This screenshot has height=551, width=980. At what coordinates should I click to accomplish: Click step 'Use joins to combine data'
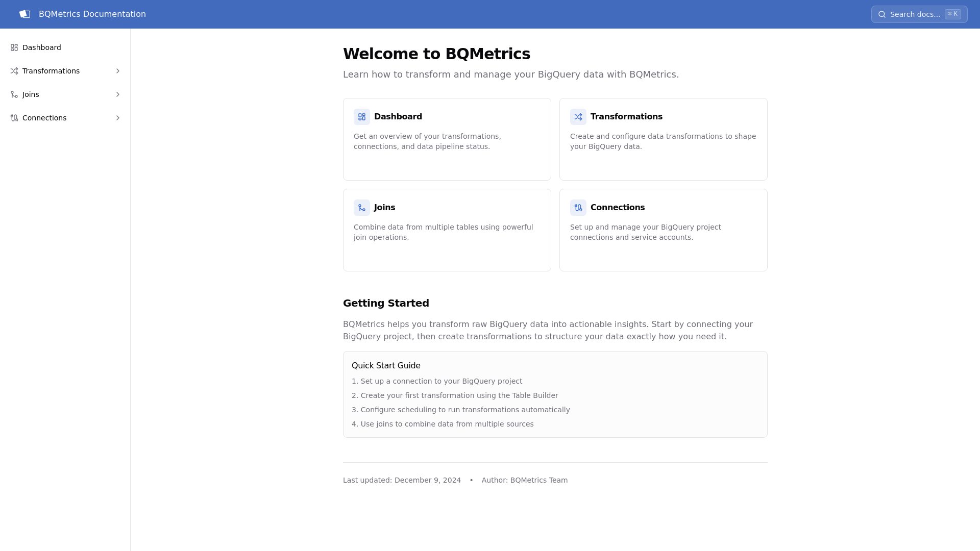(x=443, y=424)
